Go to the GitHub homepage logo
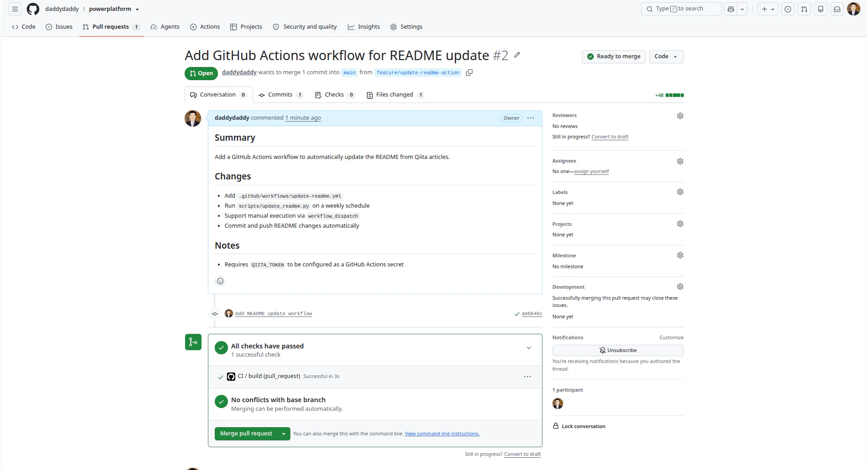 pyautogui.click(x=33, y=9)
